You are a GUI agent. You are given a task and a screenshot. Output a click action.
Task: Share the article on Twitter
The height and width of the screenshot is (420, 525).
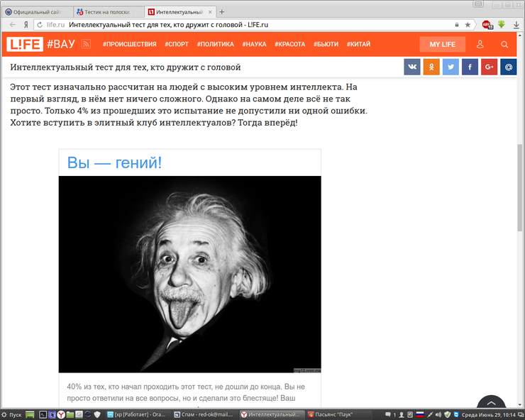pos(451,67)
